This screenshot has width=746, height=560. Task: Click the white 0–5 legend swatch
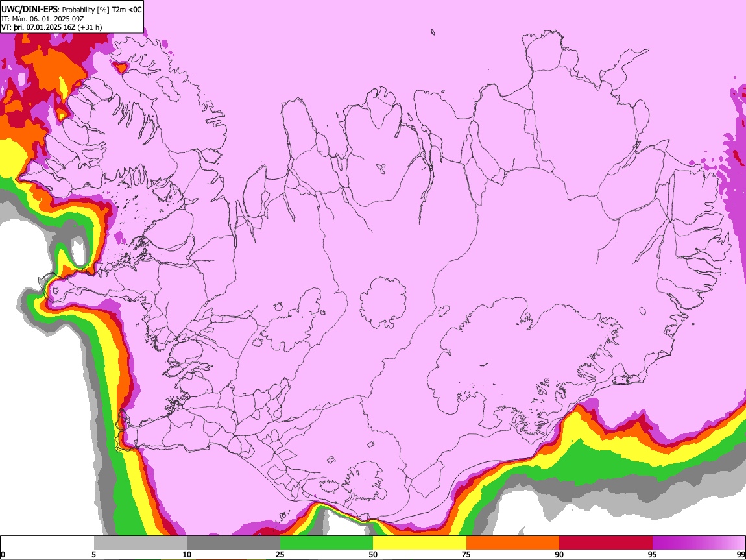[x=47, y=542]
